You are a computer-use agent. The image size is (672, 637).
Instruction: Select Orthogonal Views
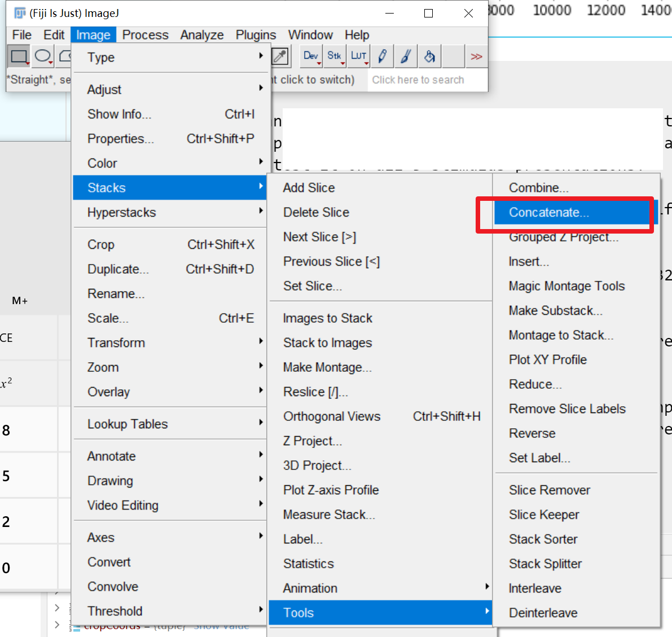(x=380, y=416)
